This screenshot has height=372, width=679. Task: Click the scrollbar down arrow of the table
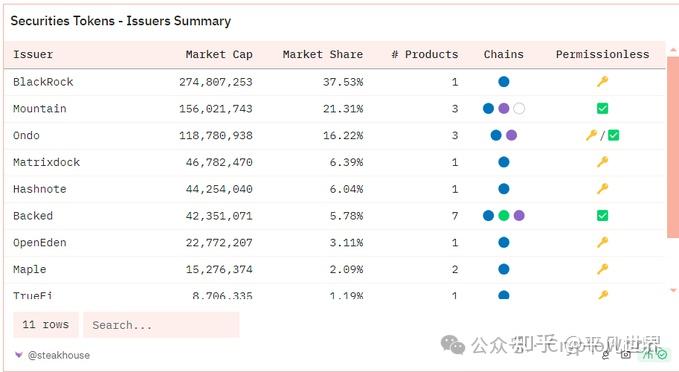pos(673,291)
